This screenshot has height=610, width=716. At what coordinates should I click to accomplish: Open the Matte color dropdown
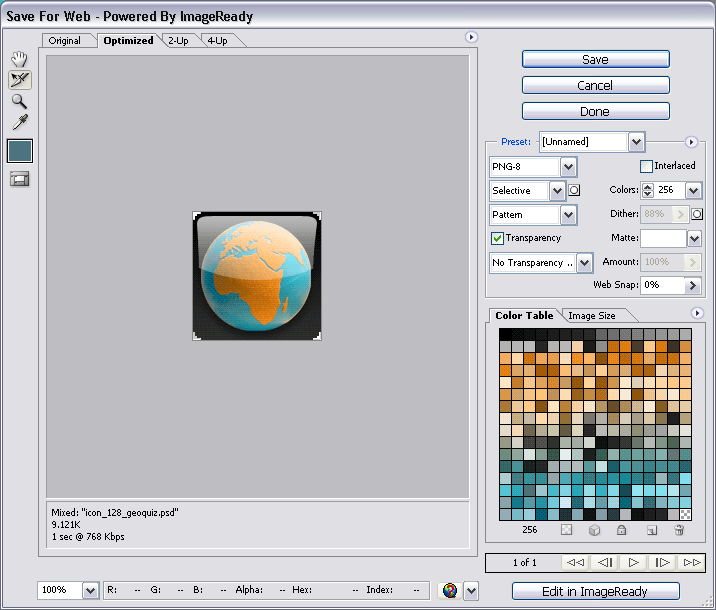pos(695,238)
